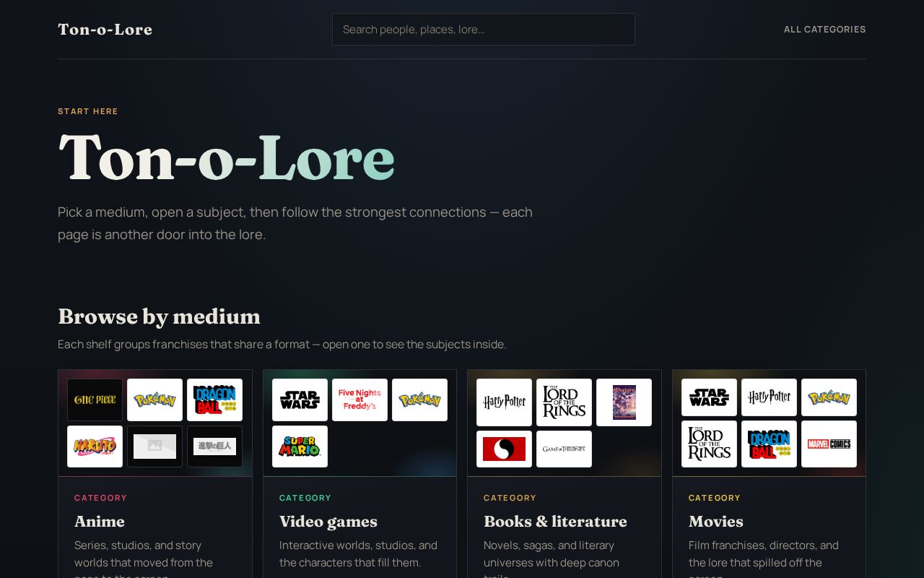Screen dimensions: 924x578
Task: Select the Super Mario logo tile
Action: pyautogui.click(x=300, y=447)
